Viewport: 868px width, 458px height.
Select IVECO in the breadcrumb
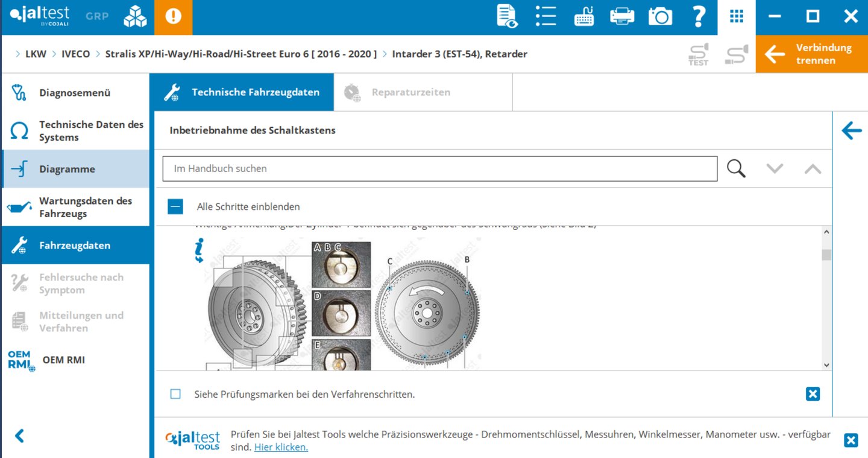pos(76,54)
